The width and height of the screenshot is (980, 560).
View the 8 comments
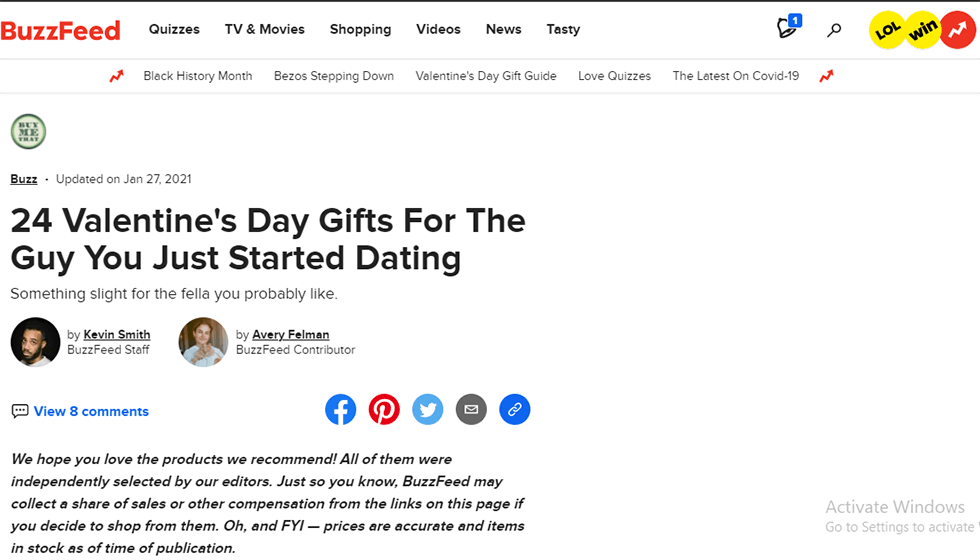(91, 411)
